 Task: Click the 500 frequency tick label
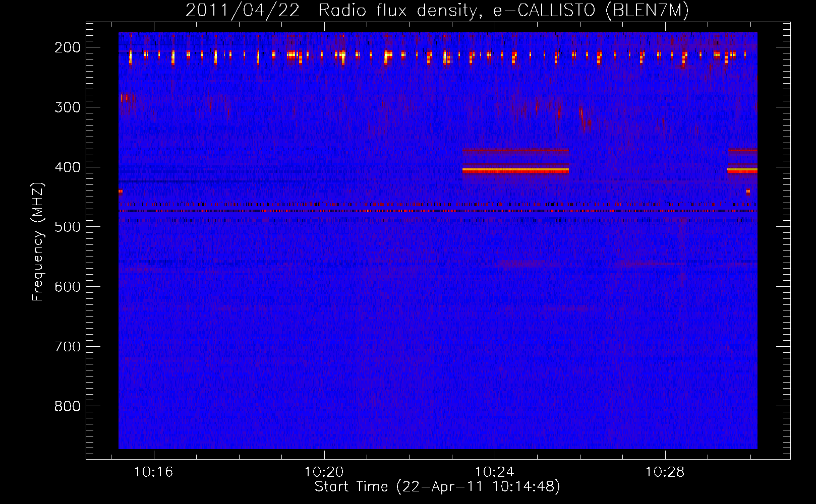click(68, 227)
